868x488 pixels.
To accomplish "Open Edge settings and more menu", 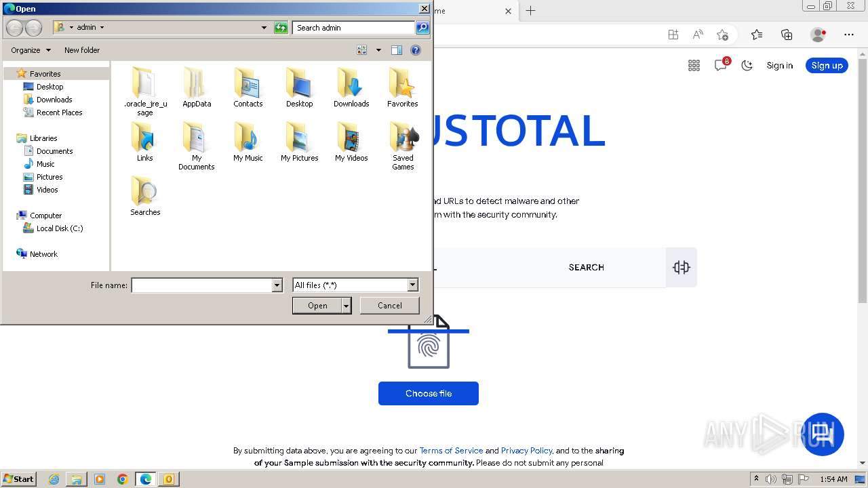I will (x=849, y=35).
